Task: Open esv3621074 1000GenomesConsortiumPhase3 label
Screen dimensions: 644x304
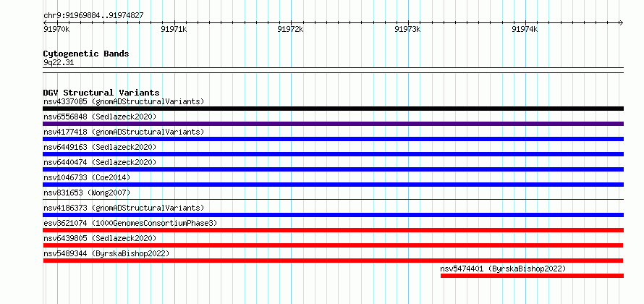Action: [x=130, y=223]
